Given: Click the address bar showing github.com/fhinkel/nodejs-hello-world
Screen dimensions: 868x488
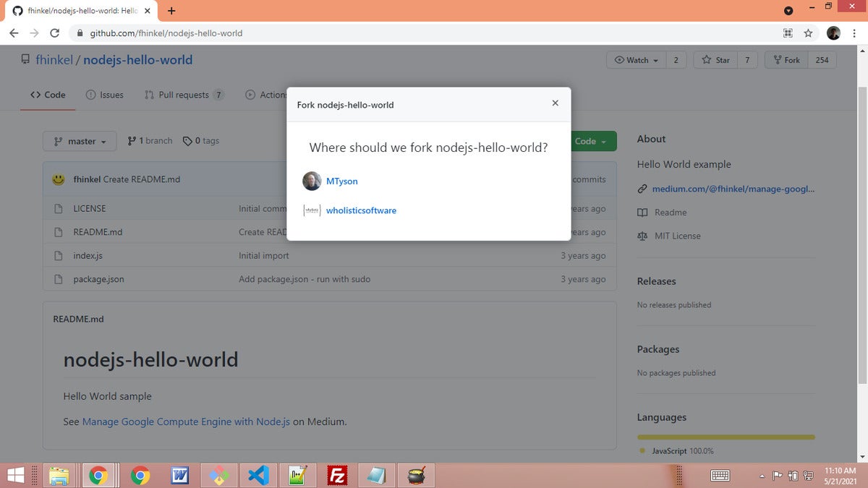Looking at the screenshot, I should (427, 33).
